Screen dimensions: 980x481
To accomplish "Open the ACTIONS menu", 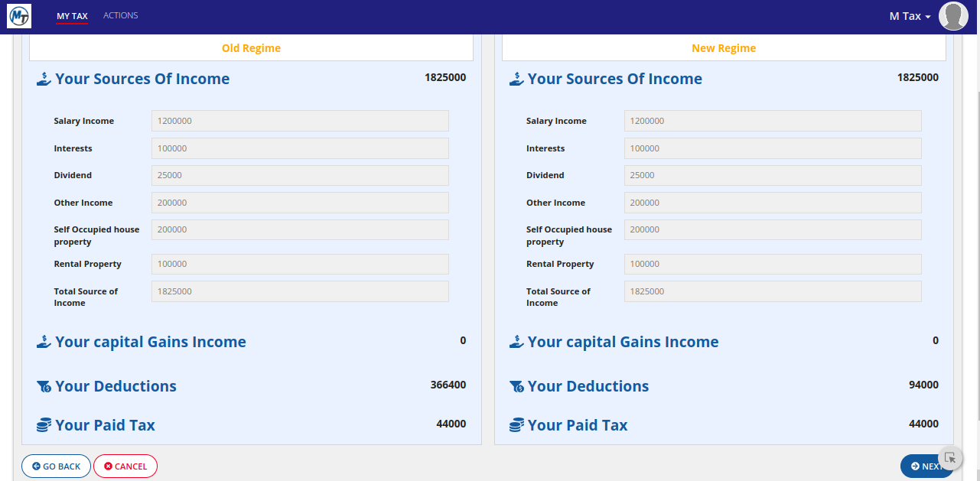I will (120, 15).
